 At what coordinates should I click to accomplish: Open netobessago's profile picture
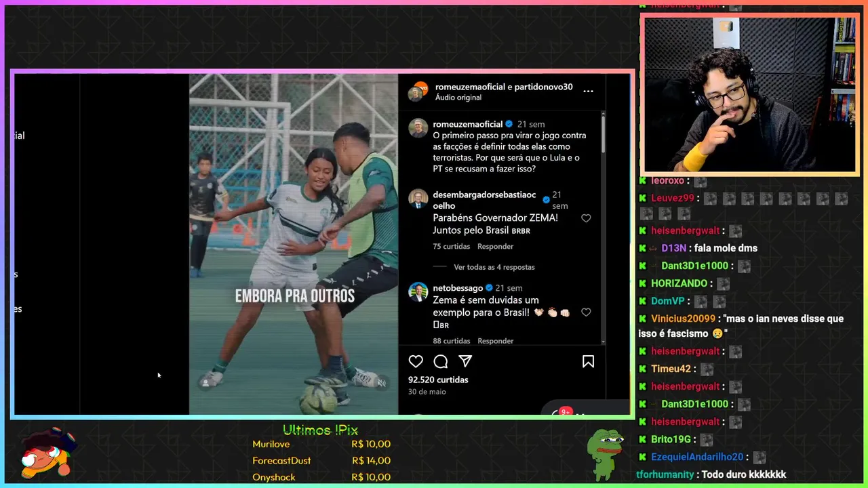click(x=418, y=291)
